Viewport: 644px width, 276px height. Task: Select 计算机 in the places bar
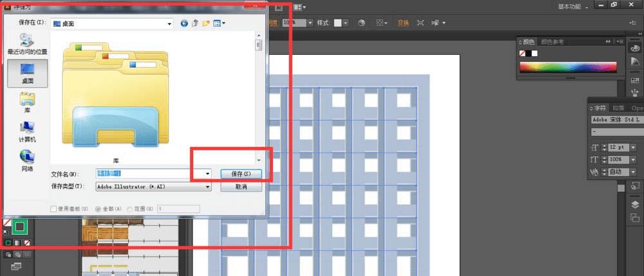[28, 132]
